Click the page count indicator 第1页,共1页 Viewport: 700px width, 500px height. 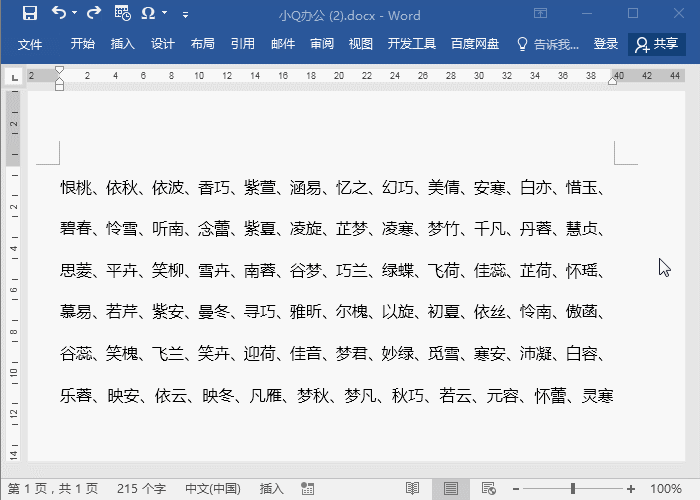click(x=53, y=488)
